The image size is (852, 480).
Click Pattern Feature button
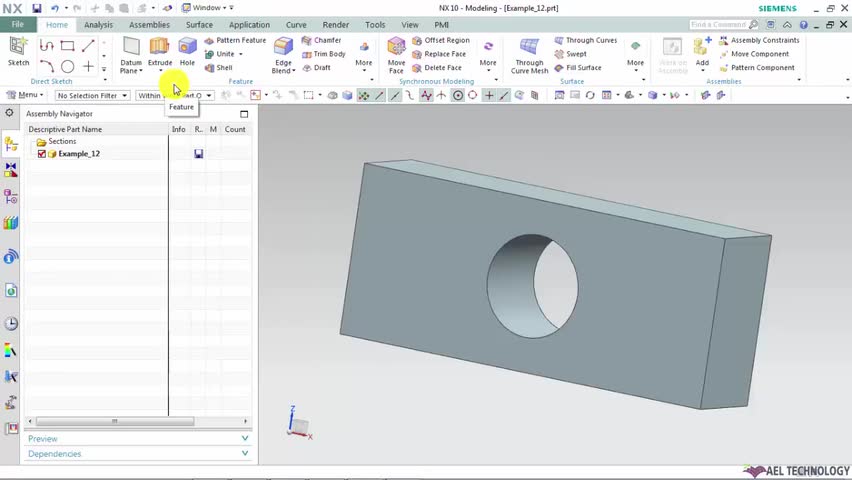(x=235, y=41)
